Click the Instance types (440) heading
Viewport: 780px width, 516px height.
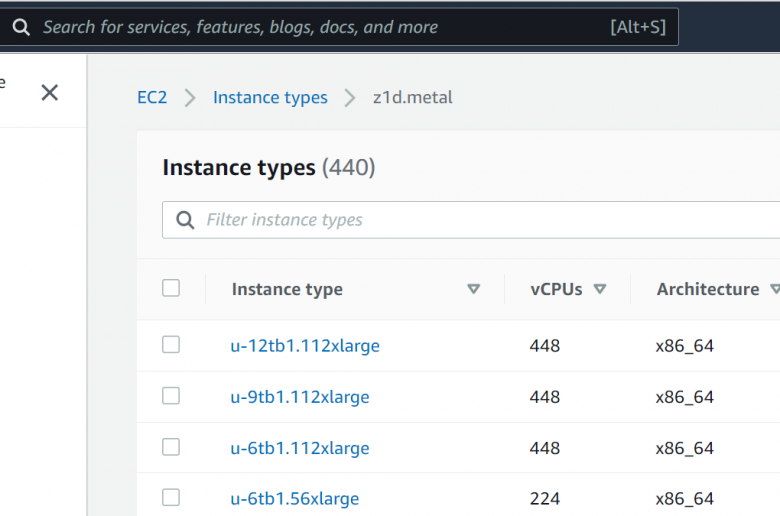tap(269, 168)
